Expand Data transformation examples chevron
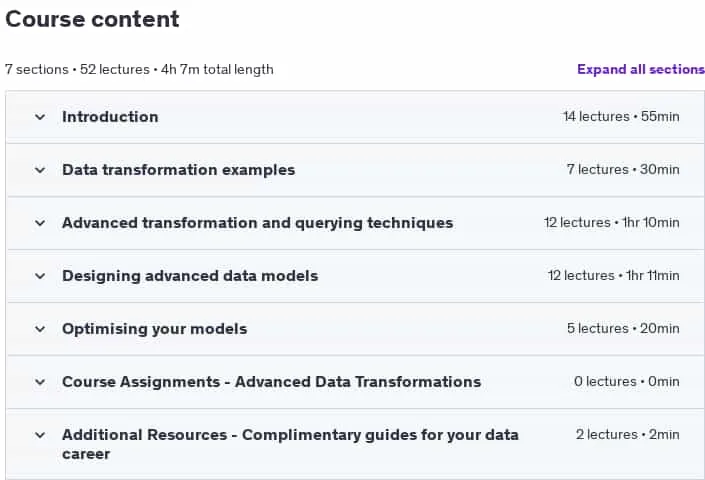Screen dimensions: 705x480 (x=40, y=170)
